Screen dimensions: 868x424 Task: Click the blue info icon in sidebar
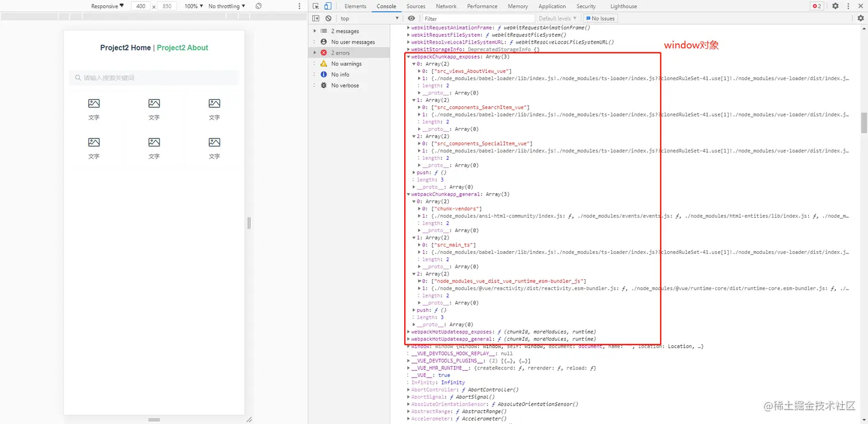324,75
